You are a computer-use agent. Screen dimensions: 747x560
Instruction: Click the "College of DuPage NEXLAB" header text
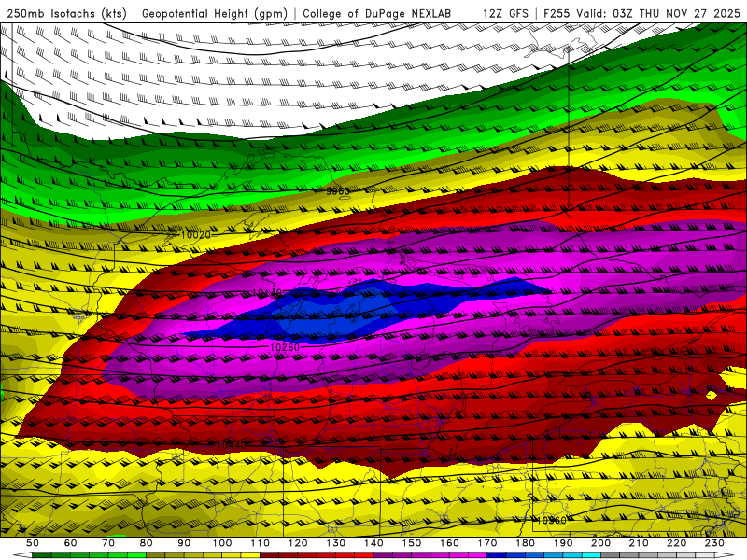click(x=376, y=13)
